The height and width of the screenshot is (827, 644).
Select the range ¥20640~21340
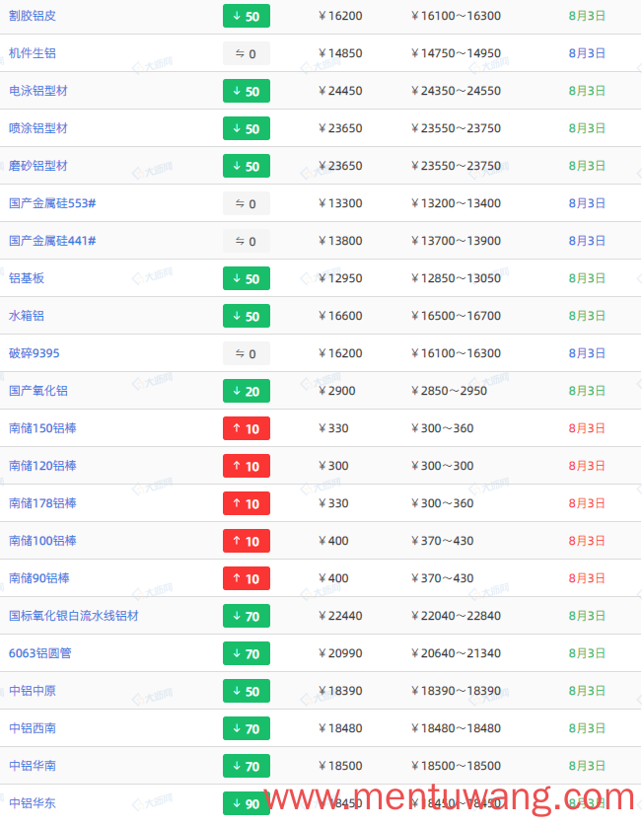point(456,653)
